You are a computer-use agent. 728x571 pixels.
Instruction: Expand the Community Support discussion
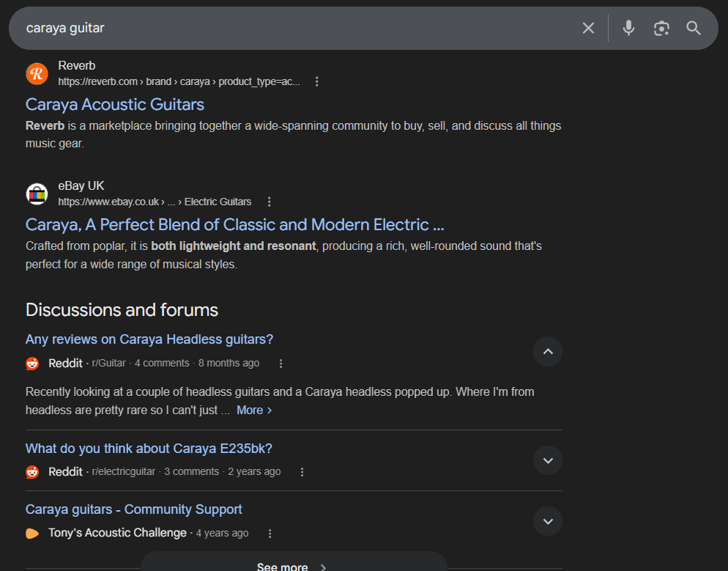click(x=548, y=521)
